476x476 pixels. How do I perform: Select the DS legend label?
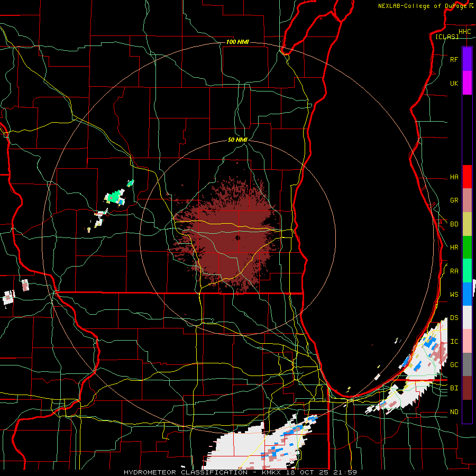click(454, 318)
